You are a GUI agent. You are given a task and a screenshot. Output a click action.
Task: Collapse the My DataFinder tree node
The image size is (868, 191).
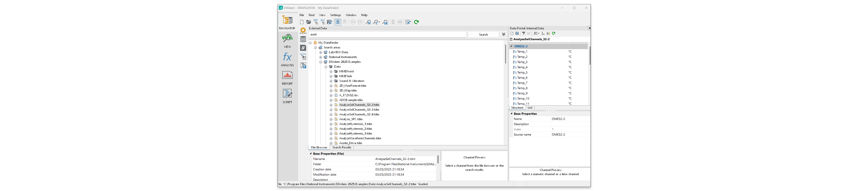click(310, 43)
